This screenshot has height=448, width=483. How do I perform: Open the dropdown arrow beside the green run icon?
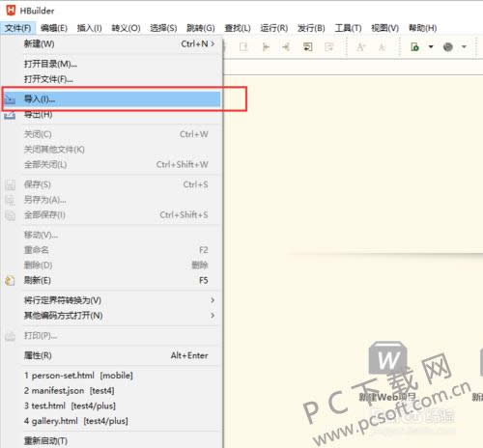431,47
